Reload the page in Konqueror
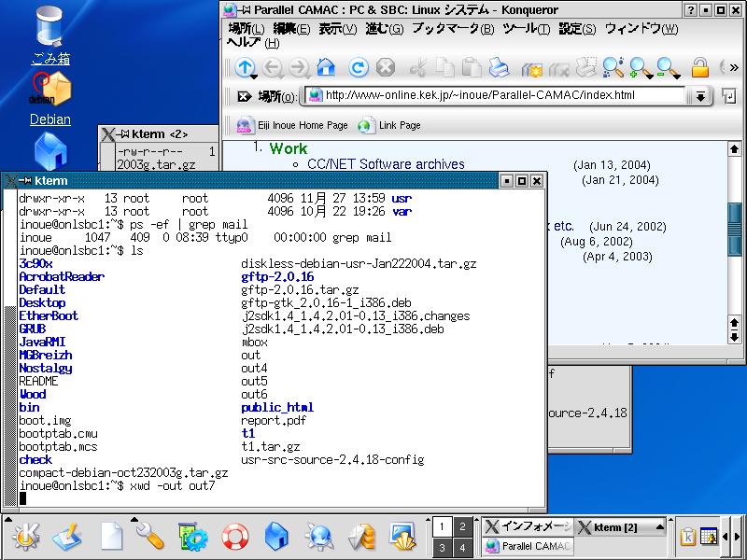Image resolution: width=747 pixels, height=560 pixels. click(358, 67)
